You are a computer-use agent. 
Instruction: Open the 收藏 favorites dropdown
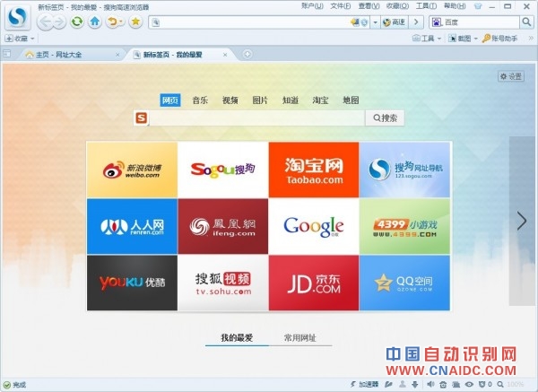point(20,38)
